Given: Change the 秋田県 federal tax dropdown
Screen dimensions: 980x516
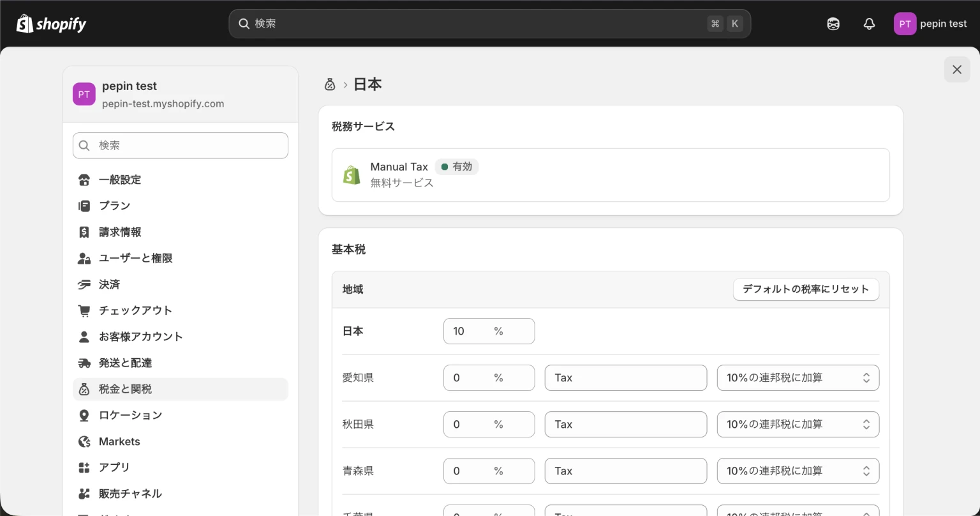Looking at the screenshot, I should (x=798, y=424).
